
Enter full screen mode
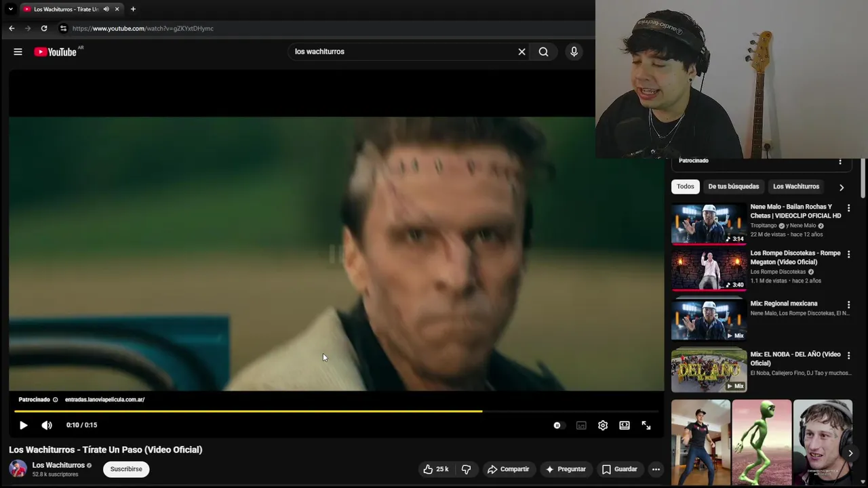(x=646, y=425)
